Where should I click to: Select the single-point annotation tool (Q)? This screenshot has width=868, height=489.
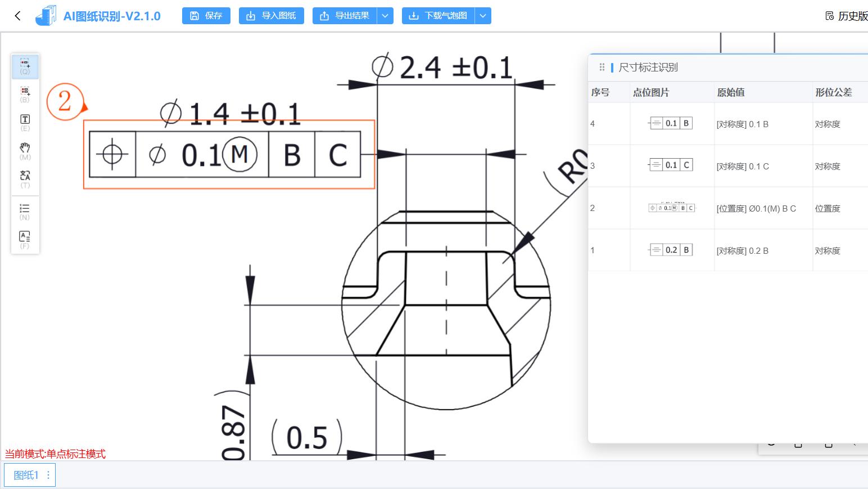(x=25, y=66)
